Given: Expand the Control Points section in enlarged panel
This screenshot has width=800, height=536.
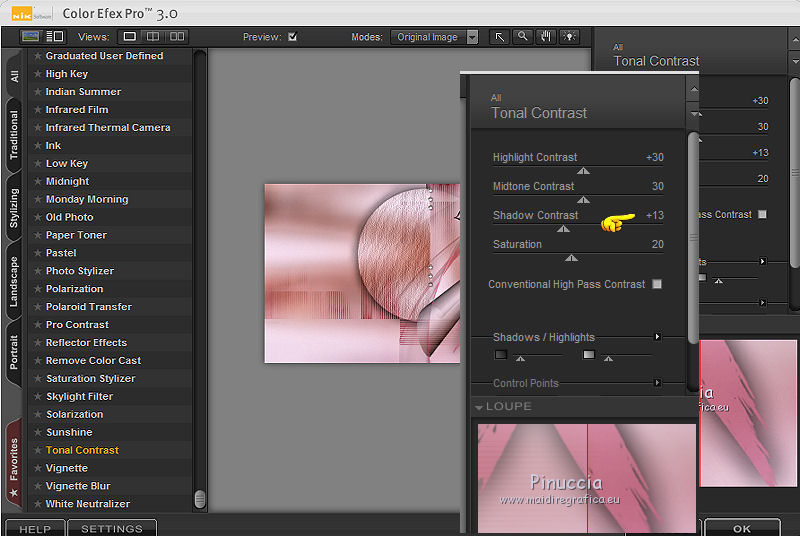Looking at the screenshot, I should click(x=657, y=382).
